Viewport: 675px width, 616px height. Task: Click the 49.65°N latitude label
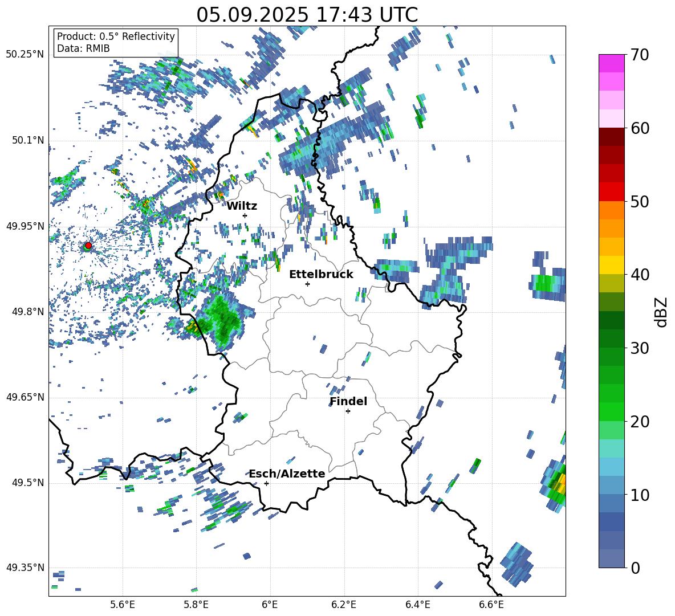(25, 397)
